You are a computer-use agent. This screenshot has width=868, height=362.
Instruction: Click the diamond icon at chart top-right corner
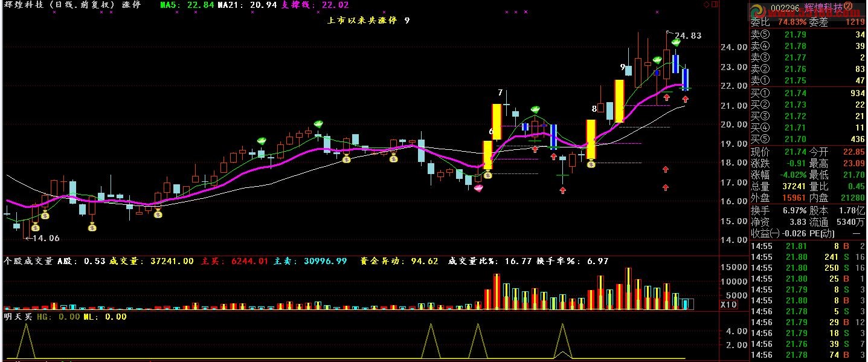coord(706,4)
